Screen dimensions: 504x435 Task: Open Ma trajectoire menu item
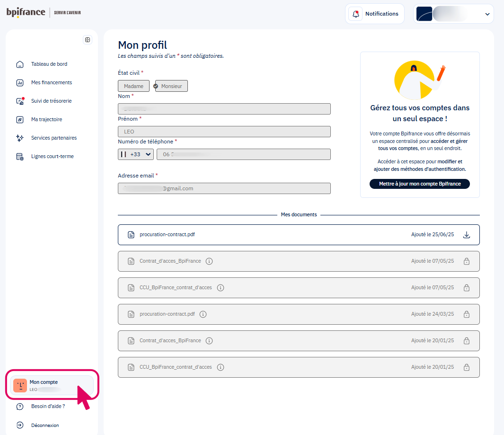[46, 120]
